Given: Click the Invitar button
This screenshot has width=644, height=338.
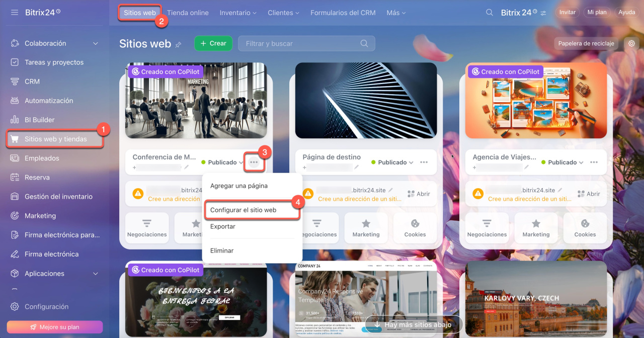Looking at the screenshot, I should (568, 13).
